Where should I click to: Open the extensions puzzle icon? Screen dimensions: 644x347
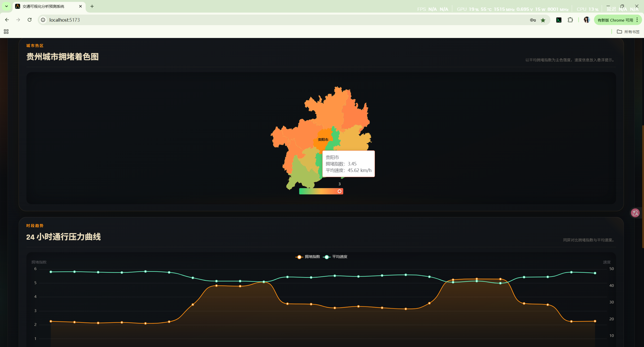point(570,20)
